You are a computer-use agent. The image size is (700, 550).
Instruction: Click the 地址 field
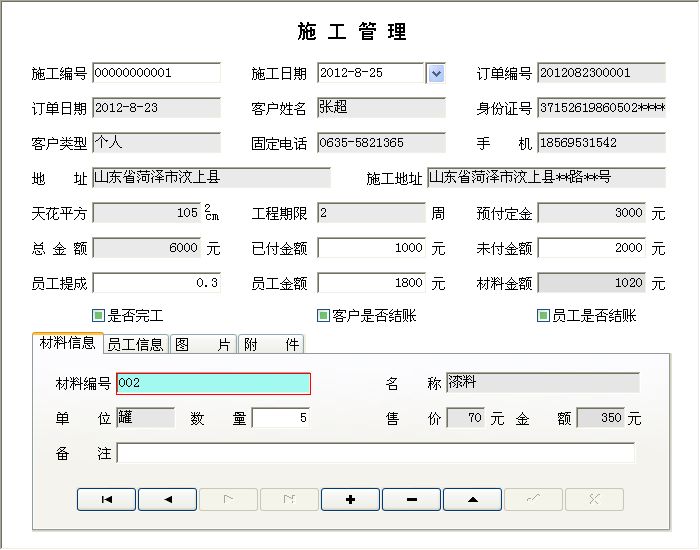(211, 178)
